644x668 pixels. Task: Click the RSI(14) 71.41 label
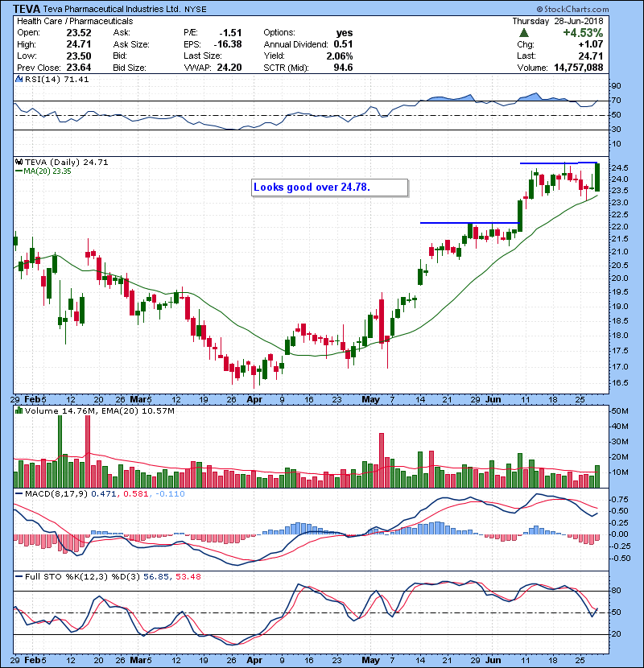(x=56, y=79)
